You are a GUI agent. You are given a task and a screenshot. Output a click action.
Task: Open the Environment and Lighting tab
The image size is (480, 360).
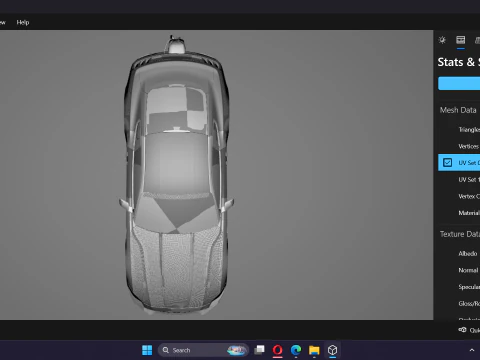[x=442, y=40]
